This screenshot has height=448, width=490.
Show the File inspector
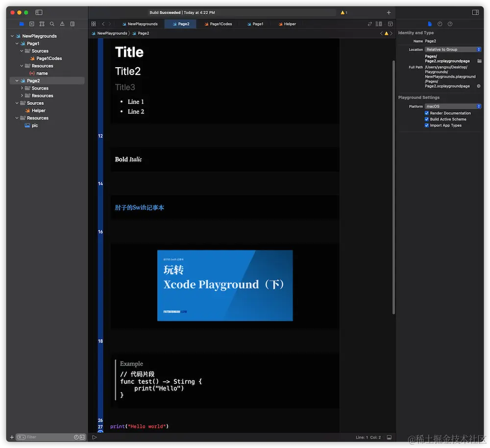coord(430,24)
